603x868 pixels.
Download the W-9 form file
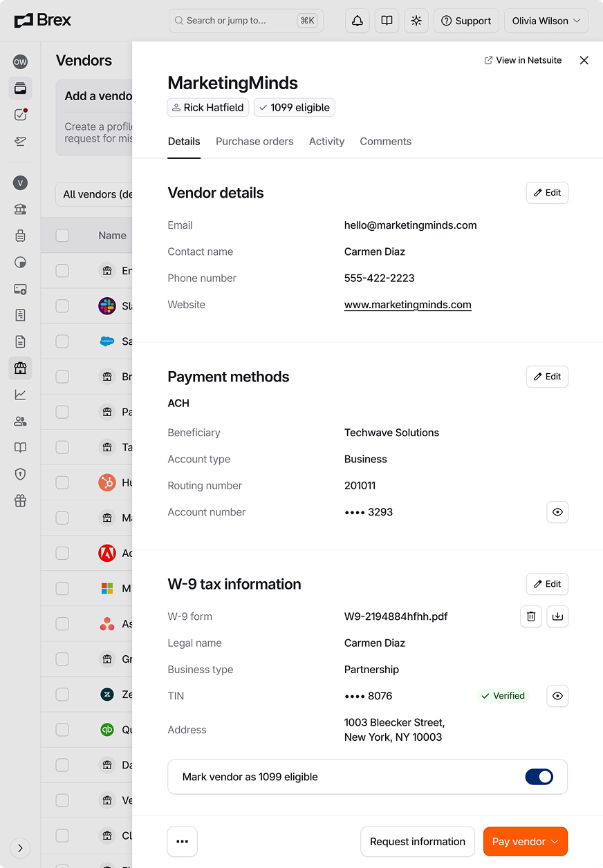click(557, 616)
